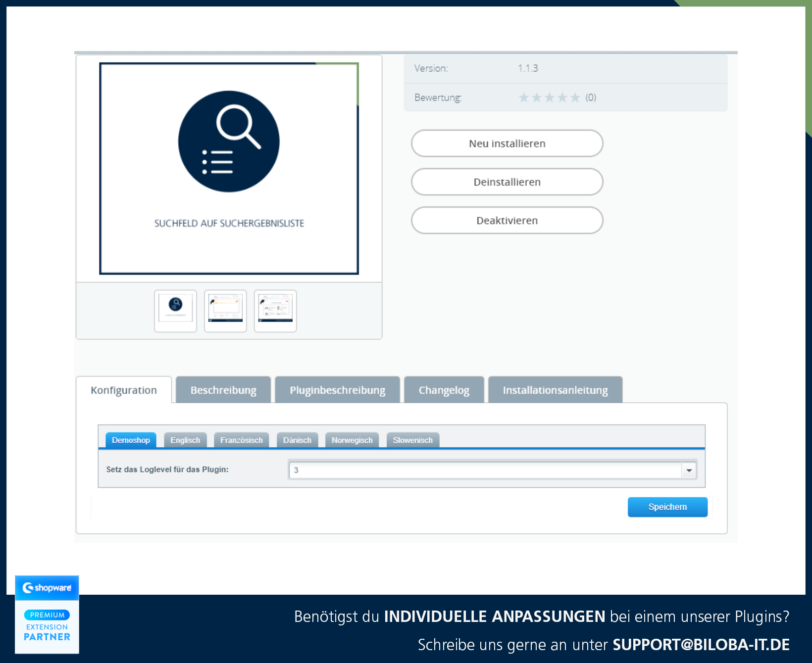Open the Installationsanleitung tab
Image resolution: width=812 pixels, height=663 pixels.
[x=555, y=390]
